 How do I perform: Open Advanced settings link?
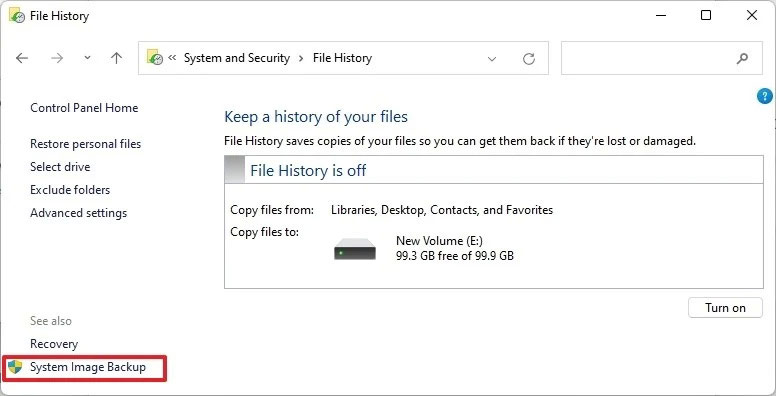tap(79, 213)
